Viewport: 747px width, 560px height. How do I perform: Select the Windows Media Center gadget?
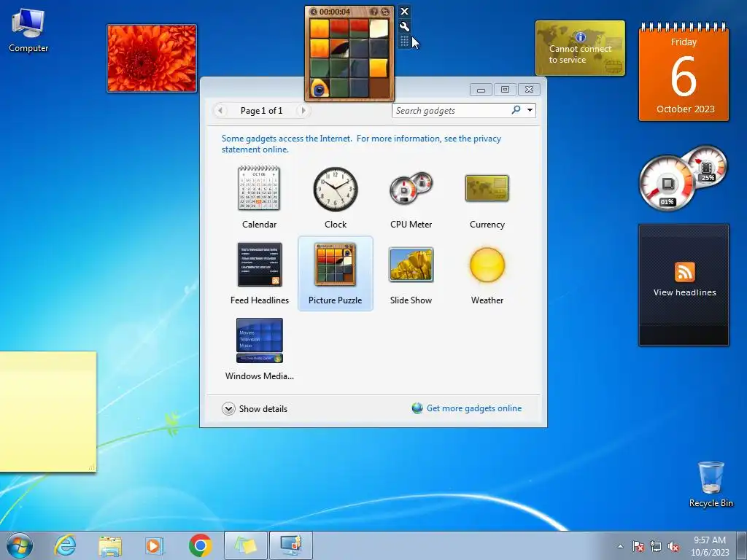[x=260, y=349]
